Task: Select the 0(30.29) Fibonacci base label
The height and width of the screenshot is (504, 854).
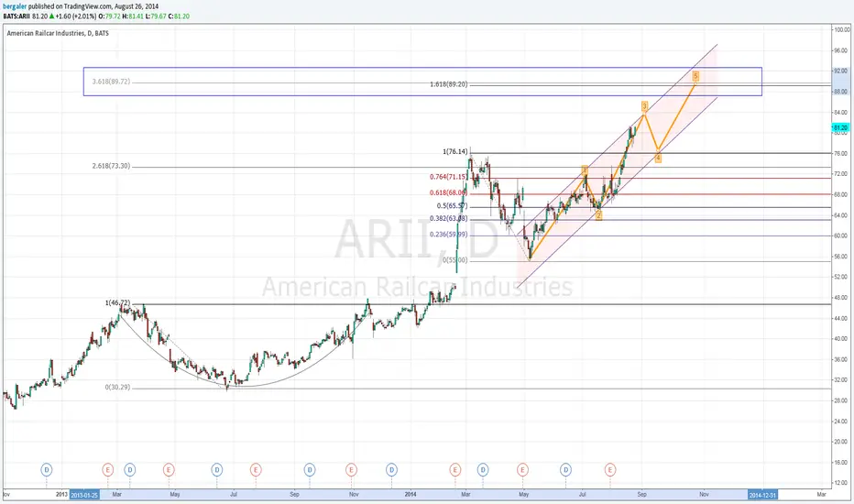Action: click(117, 387)
